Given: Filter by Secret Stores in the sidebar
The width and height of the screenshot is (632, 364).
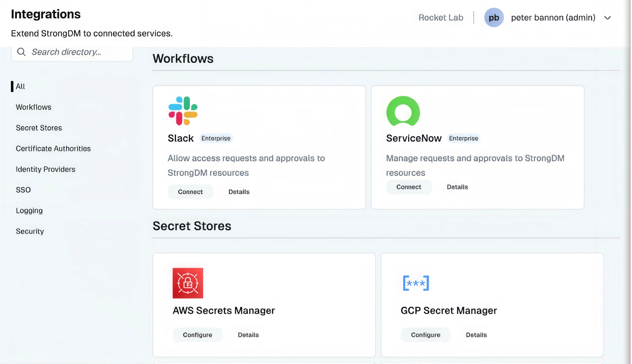Looking at the screenshot, I should click(39, 128).
